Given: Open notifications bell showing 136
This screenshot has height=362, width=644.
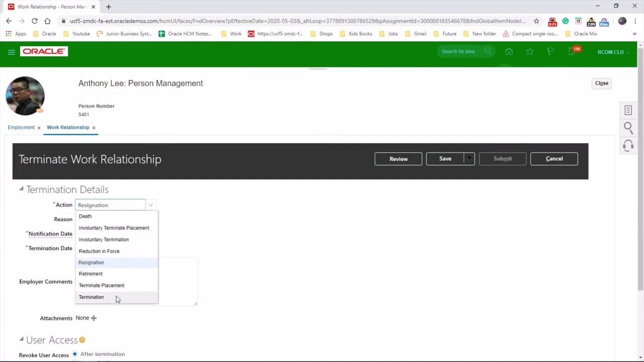Looking at the screenshot, I should (x=572, y=51).
